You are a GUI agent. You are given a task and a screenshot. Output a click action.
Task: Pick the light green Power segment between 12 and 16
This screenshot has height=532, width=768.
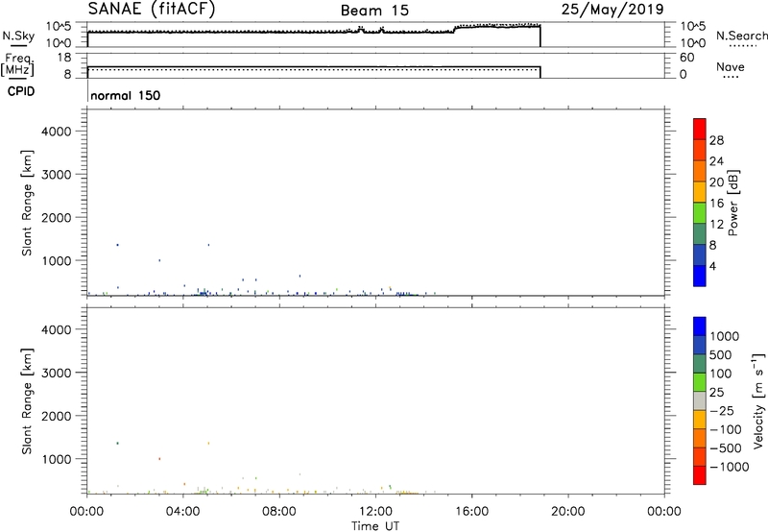click(x=700, y=212)
